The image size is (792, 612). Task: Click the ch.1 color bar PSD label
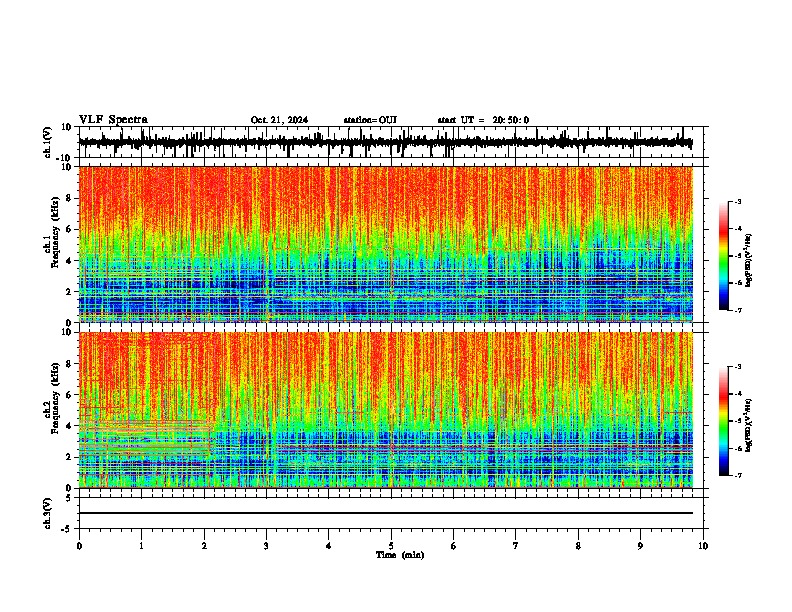pyautogui.click(x=749, y=261)
